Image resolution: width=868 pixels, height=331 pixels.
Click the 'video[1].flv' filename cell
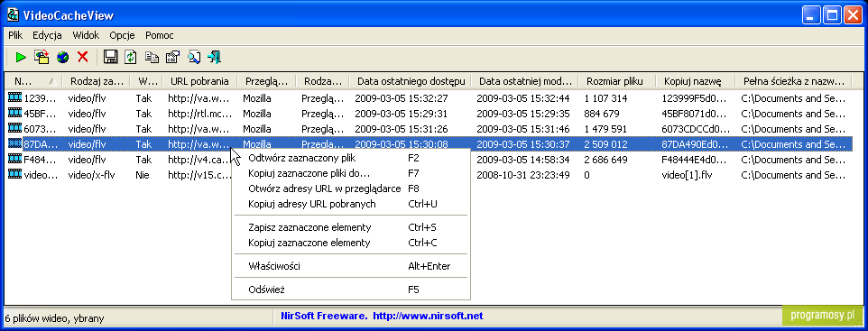point(687,176)
